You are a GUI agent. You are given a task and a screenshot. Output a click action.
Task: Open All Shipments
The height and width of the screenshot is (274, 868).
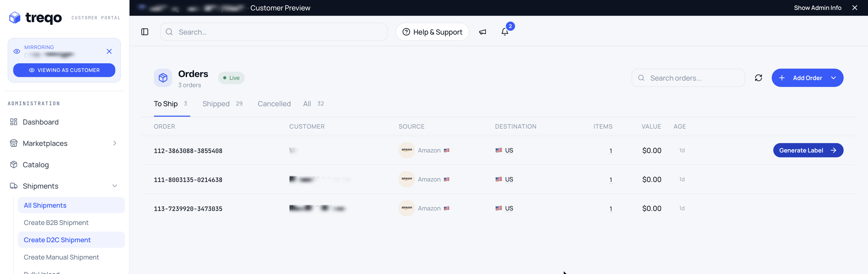coord(71,205)
